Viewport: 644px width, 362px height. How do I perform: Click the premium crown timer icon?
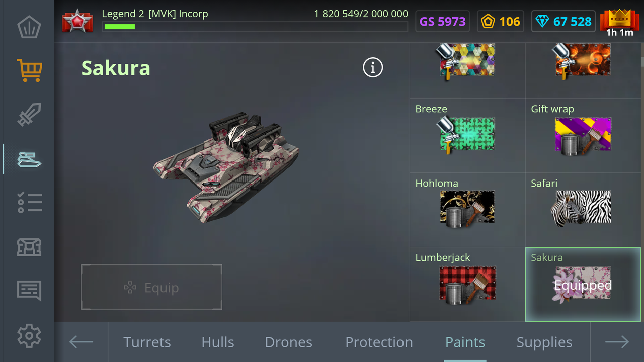point(619,22)
